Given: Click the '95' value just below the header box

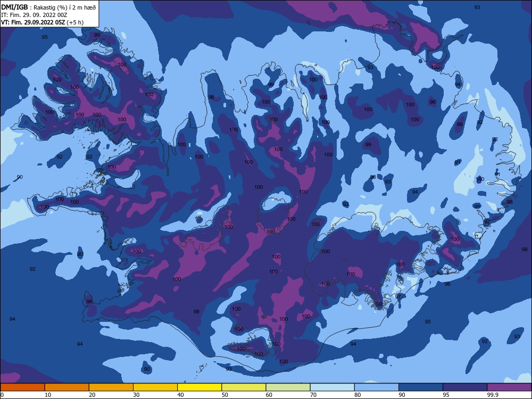Looking at the screenshot, I should (x=45, y=37).
